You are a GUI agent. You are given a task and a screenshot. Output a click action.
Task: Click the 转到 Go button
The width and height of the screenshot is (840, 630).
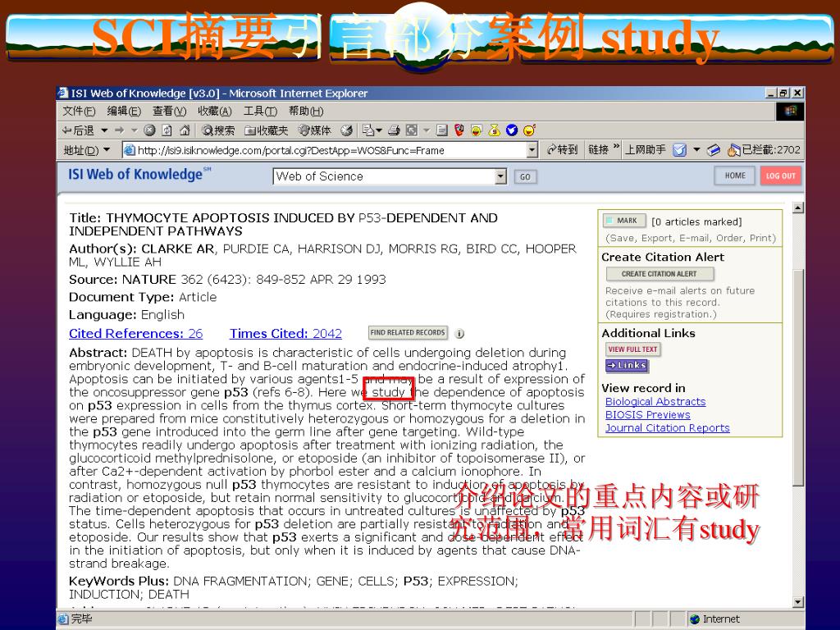[x=562, y=150]
